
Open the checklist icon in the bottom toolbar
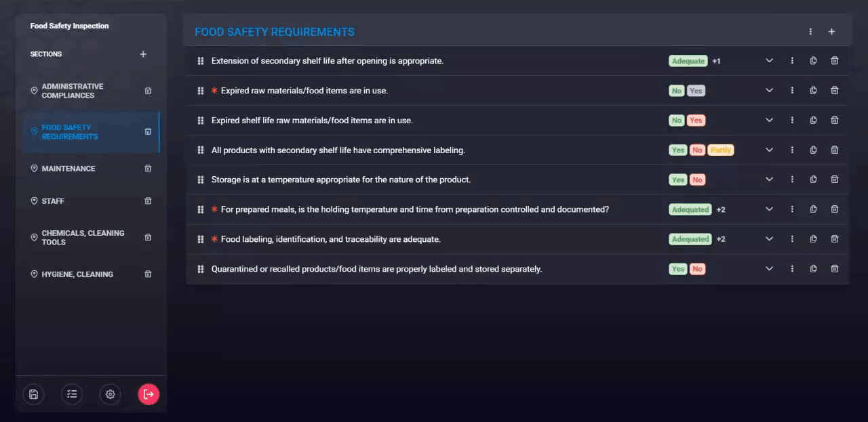(72, 394)
